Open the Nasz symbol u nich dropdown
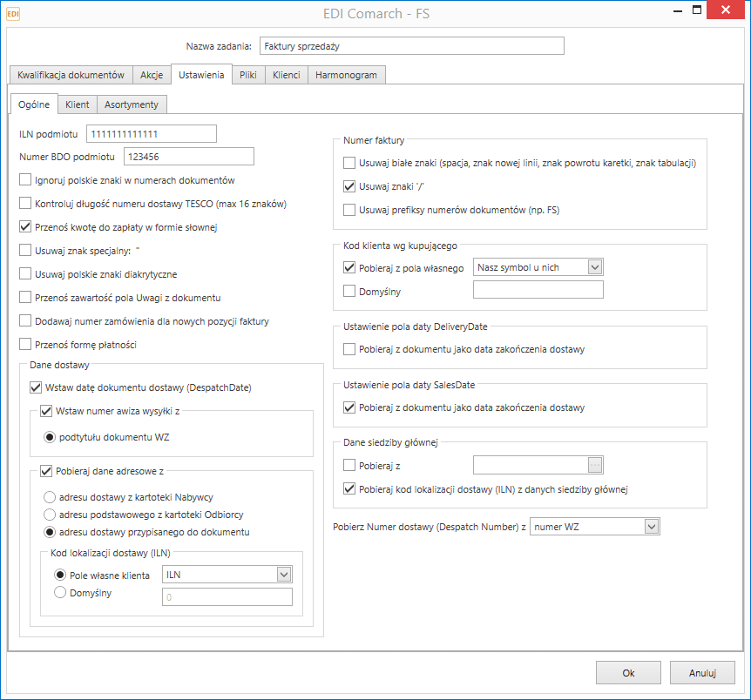The width and height of the screenshot is (751, 700). (x=595, y=267)
